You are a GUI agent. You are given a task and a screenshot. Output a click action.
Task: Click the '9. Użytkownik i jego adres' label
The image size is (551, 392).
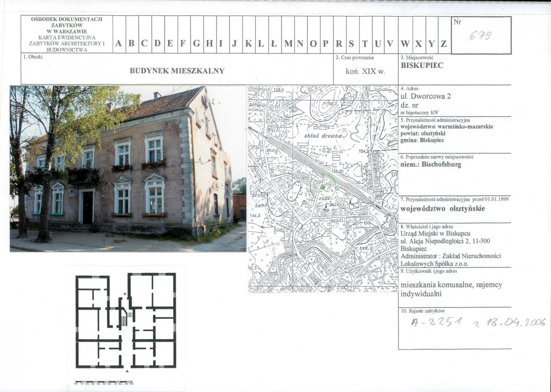(x=429, y=271)
